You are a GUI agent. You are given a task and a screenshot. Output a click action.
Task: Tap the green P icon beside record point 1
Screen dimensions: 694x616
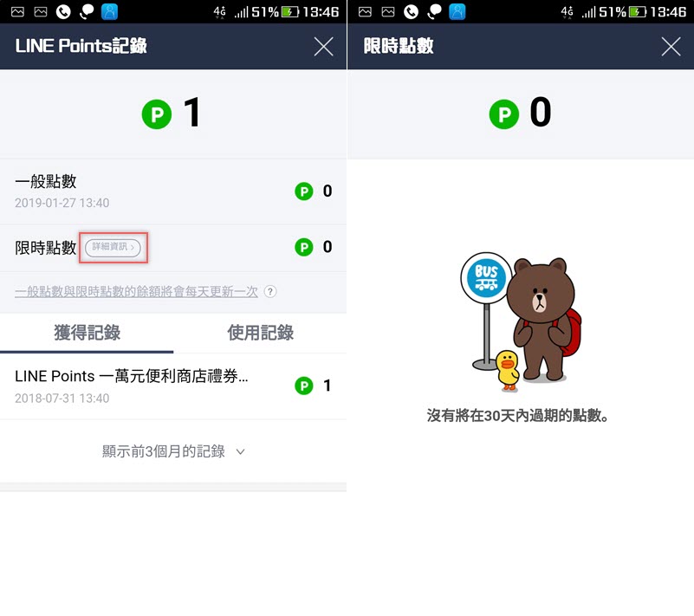tap(303, 386)
